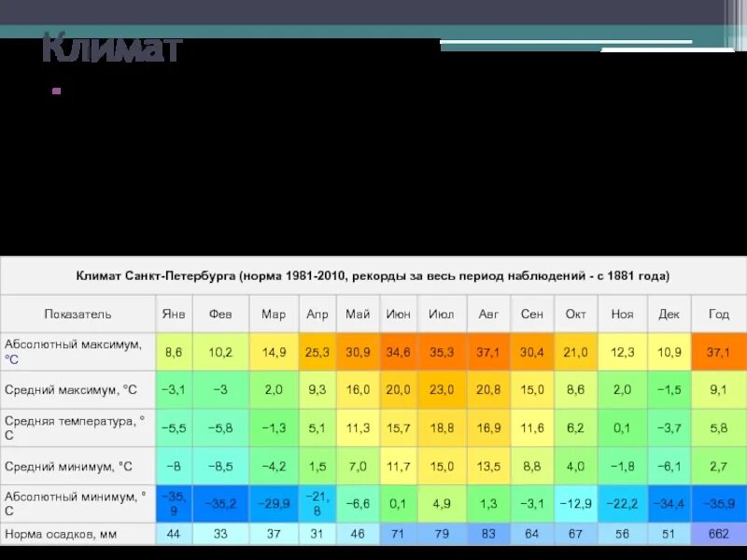This screenshot has width=747, height=560.
Task: Click the June absolute maximum "34,6"
Action: pos(399,353)
